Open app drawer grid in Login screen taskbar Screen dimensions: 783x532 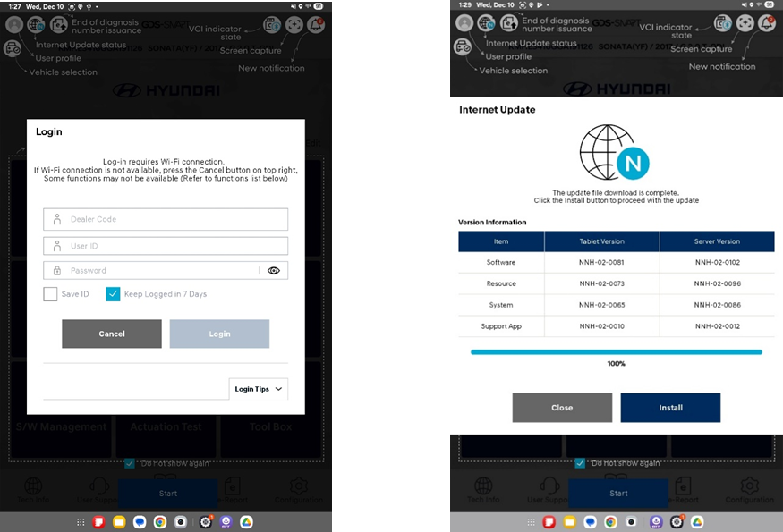81,522
